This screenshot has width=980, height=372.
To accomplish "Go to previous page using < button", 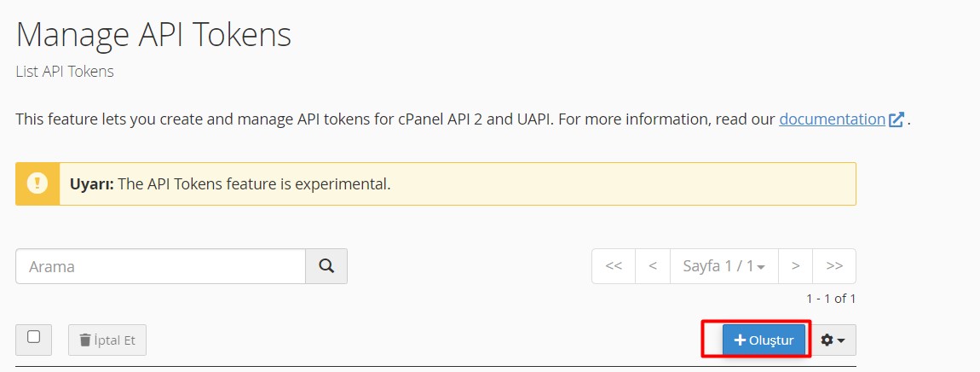I will coord(652,266).
